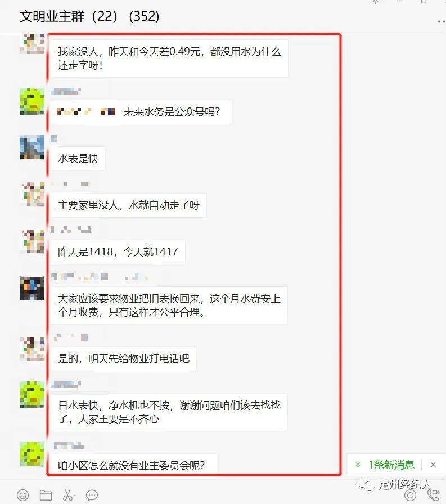This screenshot has width=446, height=504.
Task: Open the emoji picker icon
Action: pos(22,495)
